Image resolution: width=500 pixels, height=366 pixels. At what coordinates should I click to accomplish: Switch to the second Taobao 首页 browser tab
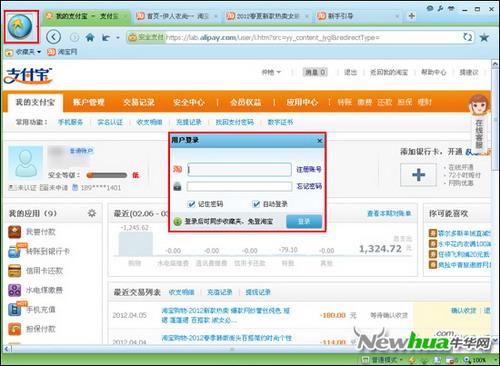(177, 16)
